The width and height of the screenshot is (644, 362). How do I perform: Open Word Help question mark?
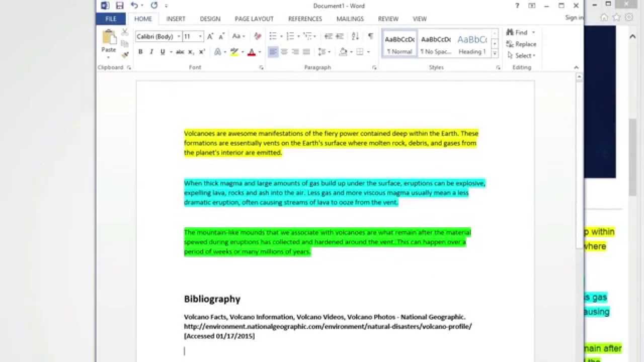tap(517, 6)
